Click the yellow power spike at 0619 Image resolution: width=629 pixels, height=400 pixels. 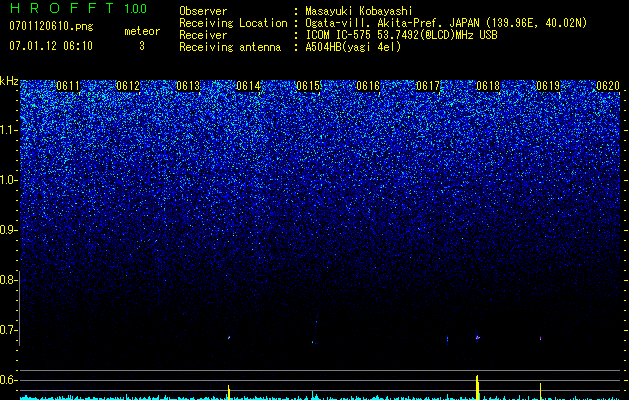click(x=540, y=392)
